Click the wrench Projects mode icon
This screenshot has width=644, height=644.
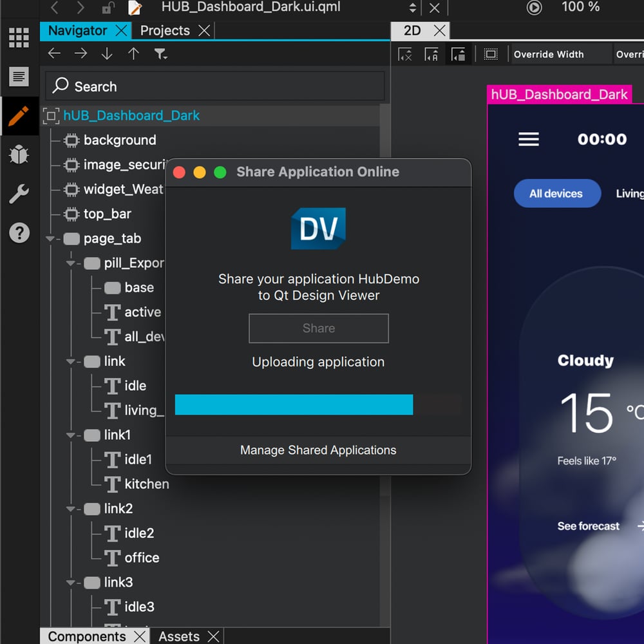19,194
